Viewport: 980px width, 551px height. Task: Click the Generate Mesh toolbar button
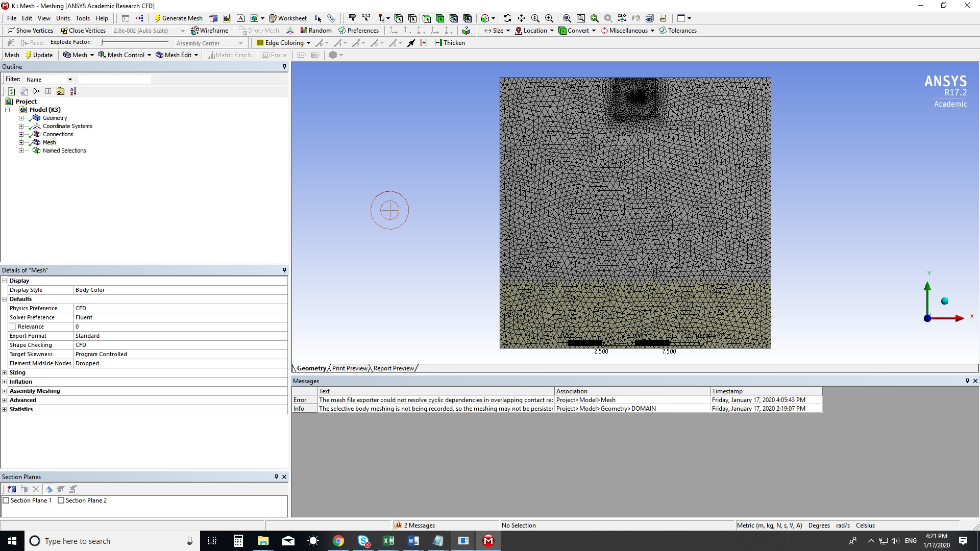click(x=178, y=18)
